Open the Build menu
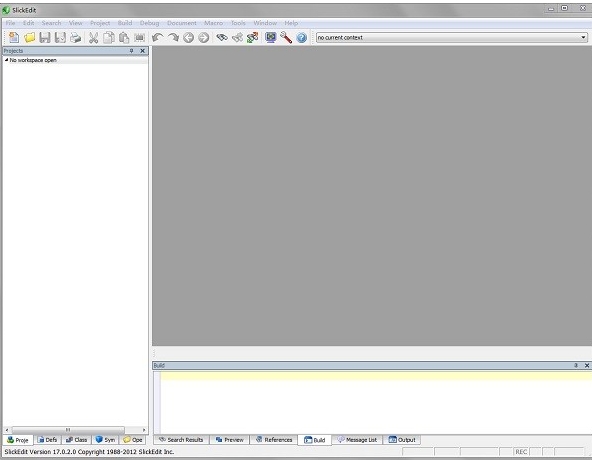The image size is (592, 460). click(x=125, y=23)
